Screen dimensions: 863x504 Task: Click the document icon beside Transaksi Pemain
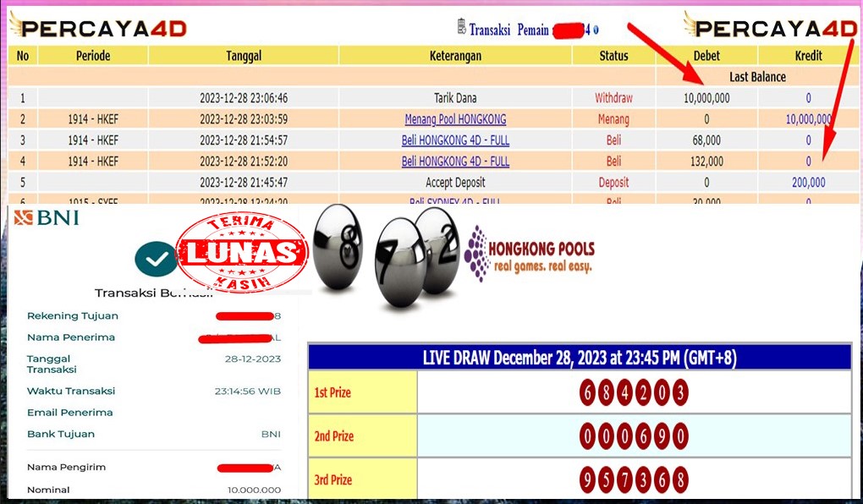point(461,27)
